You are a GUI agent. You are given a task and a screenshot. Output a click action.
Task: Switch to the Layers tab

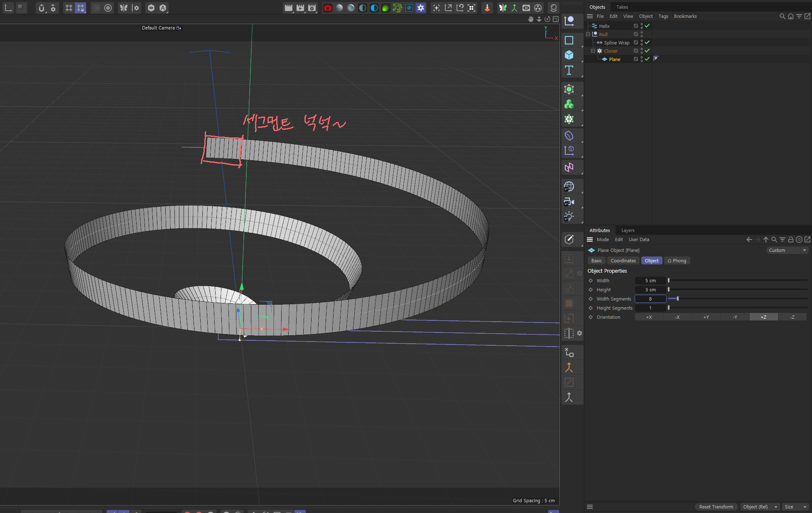628,230
